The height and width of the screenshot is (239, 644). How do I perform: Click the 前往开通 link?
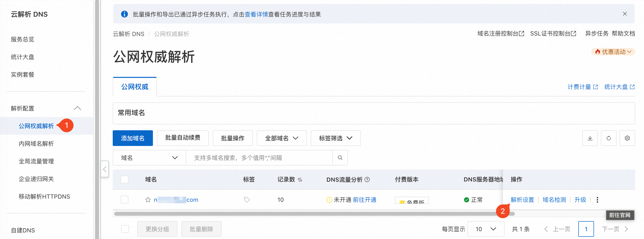pyautogui.click(x=364, y=200)
